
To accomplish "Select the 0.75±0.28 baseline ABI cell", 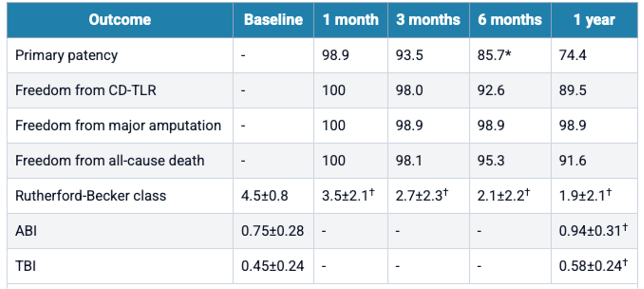I will pos(273,231).
